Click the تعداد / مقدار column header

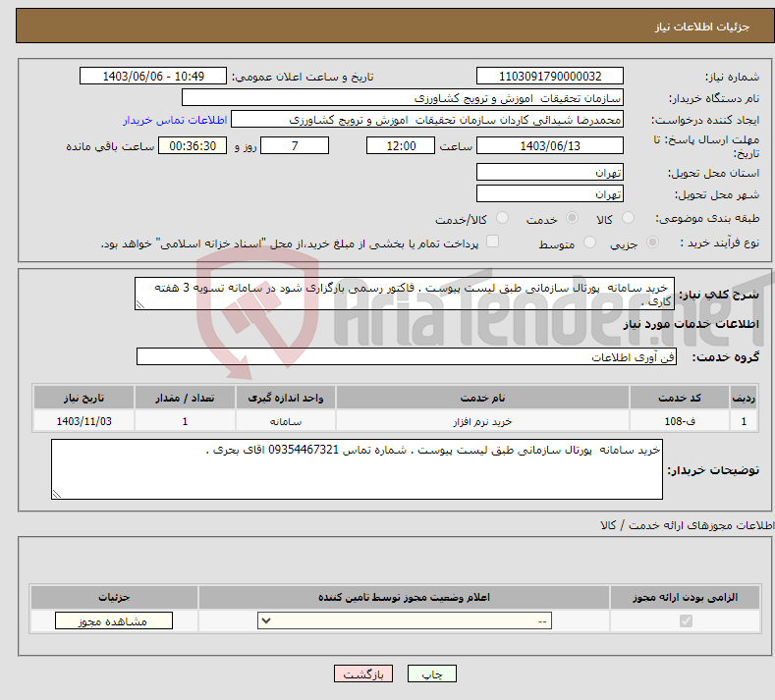coord(185,398)
